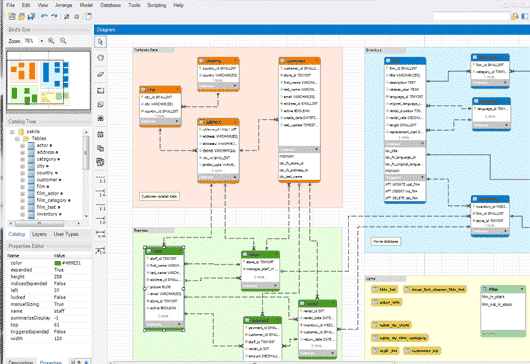
Task: Open the View menu
Action: coord(43,5)
